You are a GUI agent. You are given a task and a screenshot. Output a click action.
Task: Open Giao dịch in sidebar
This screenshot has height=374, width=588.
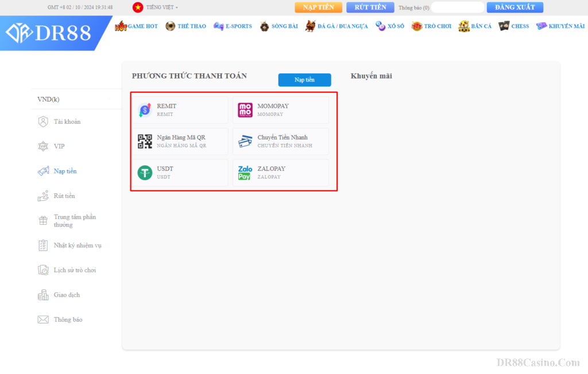point(67,295)
